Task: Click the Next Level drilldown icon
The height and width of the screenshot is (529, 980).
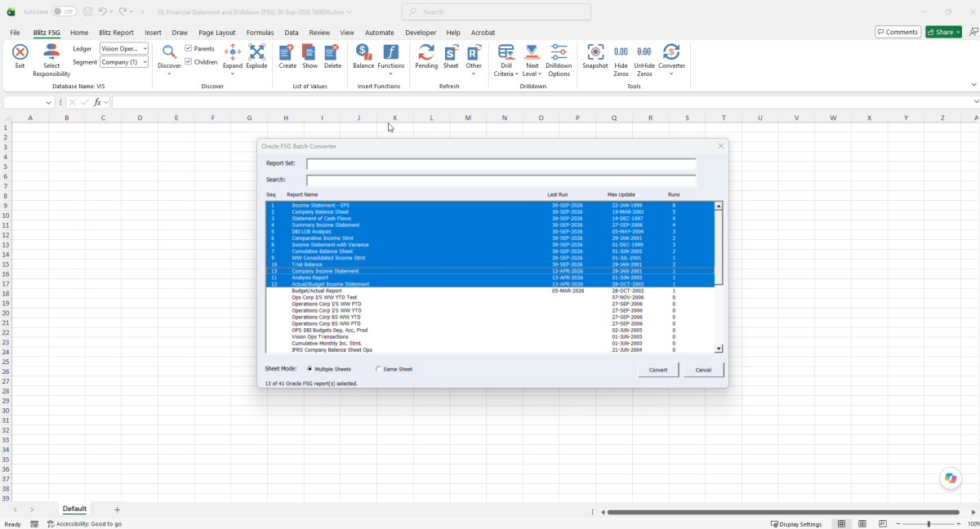Action: pos(532,52)
